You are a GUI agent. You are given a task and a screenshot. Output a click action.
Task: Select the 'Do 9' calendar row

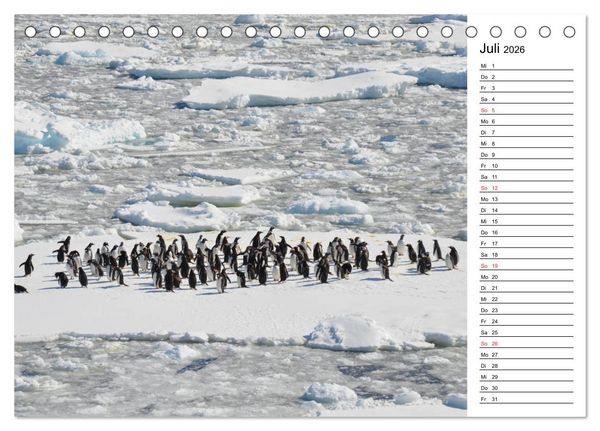[x=527, y=155]
